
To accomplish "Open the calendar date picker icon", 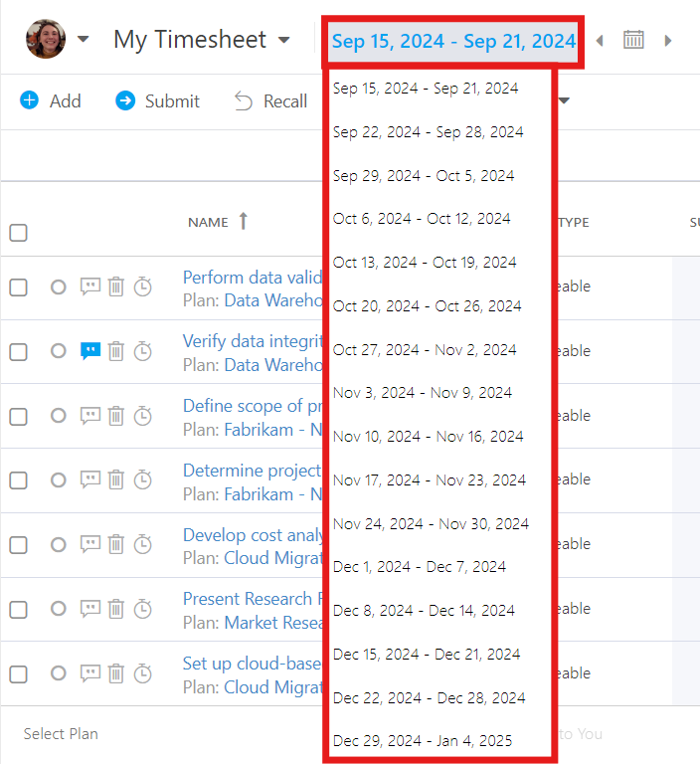I will (x=633, y=40).
